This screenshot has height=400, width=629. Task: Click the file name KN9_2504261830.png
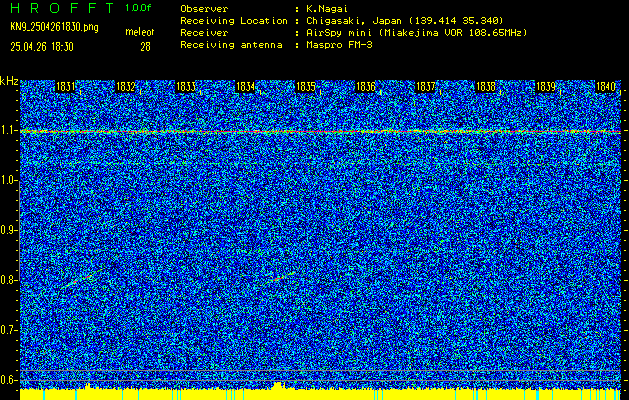(54, 27)
